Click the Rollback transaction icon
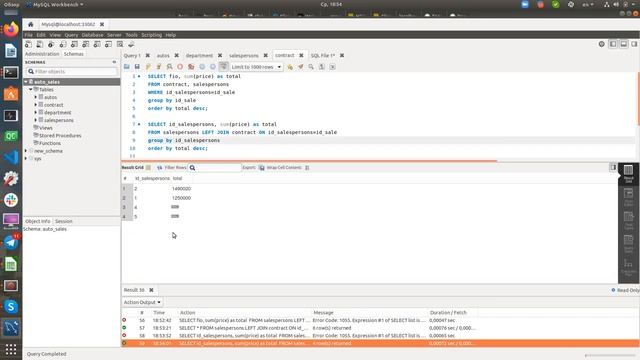This screenshot has width=640, height=360. point(213,67)
